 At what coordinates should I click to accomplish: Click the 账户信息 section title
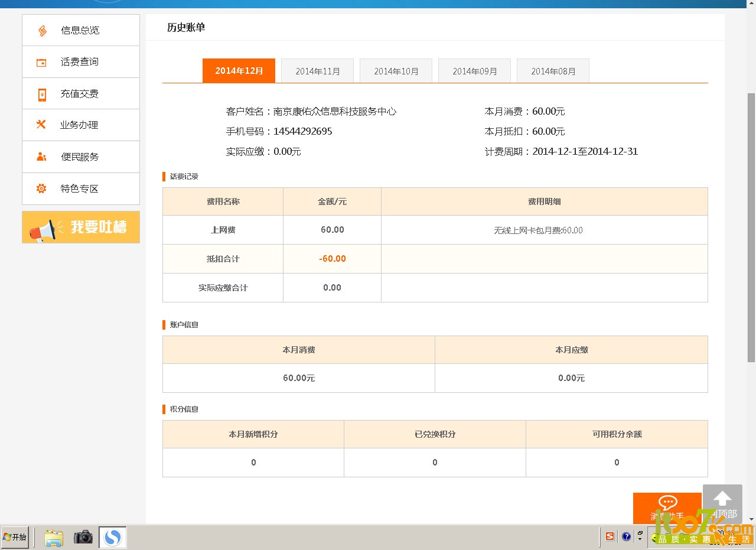tap(184, 324)
